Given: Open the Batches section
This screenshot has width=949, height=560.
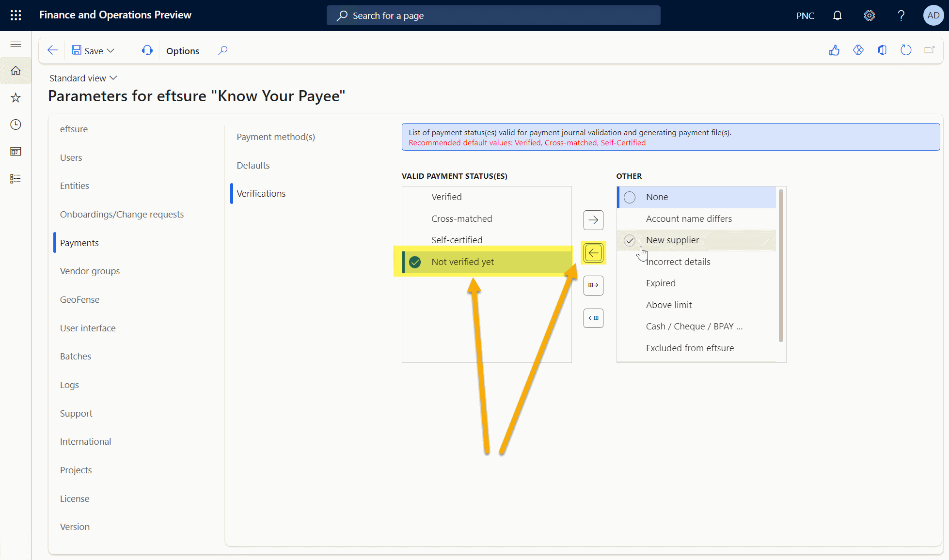Looking at the screenshot, I should click(75, 357).
